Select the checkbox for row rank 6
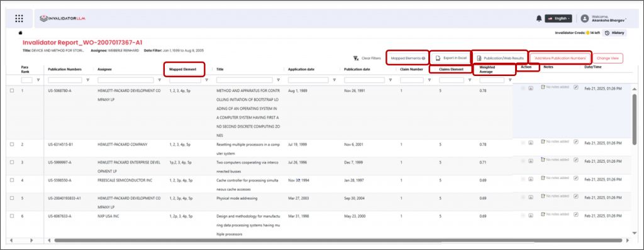This screenshot has height=250, width=644. coord(12,216)
